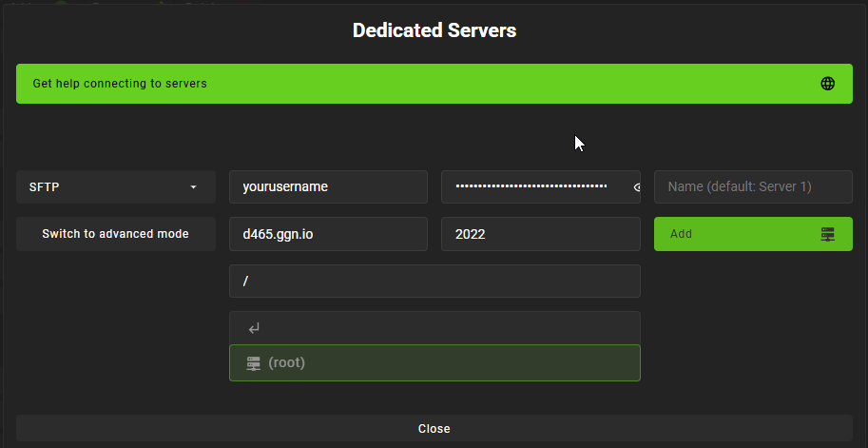Open the 'Get help connecting to servers' link
This screenshot has width=868, height=448.
[x=120, y=84]
